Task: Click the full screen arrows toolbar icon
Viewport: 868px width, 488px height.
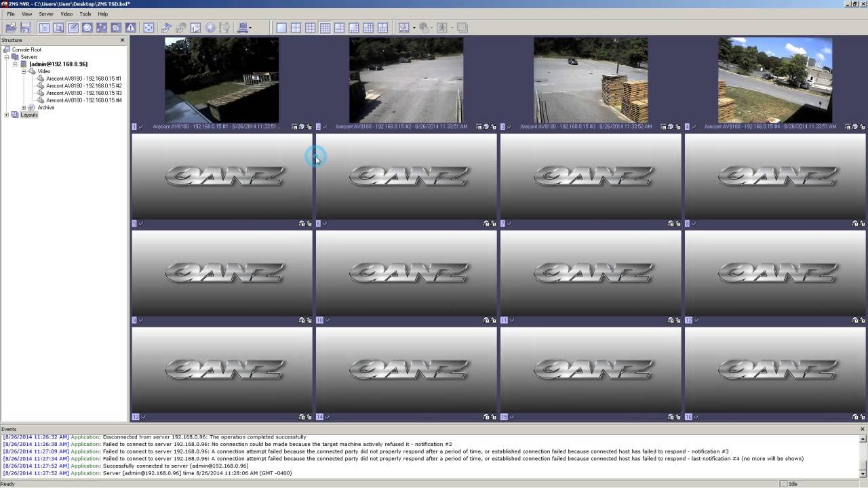Action: 149,28
